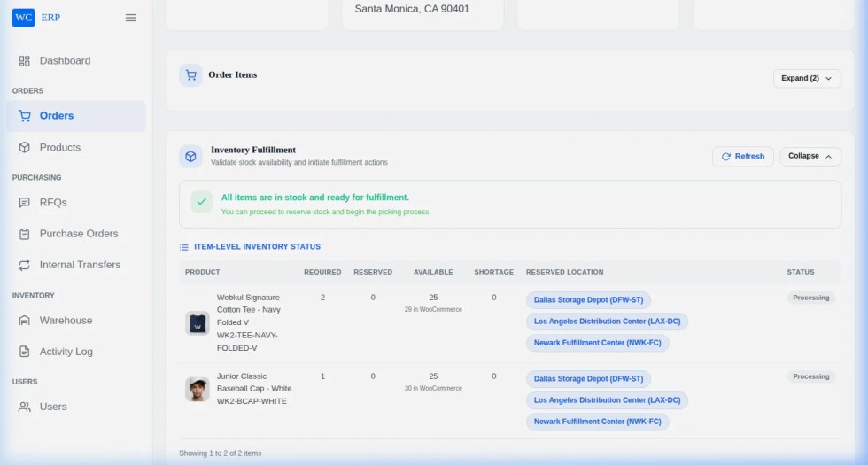Click ITEM-LEVEL INVENTORY STATUS heading
Screen dimensions: 868x465
point(258,247)
